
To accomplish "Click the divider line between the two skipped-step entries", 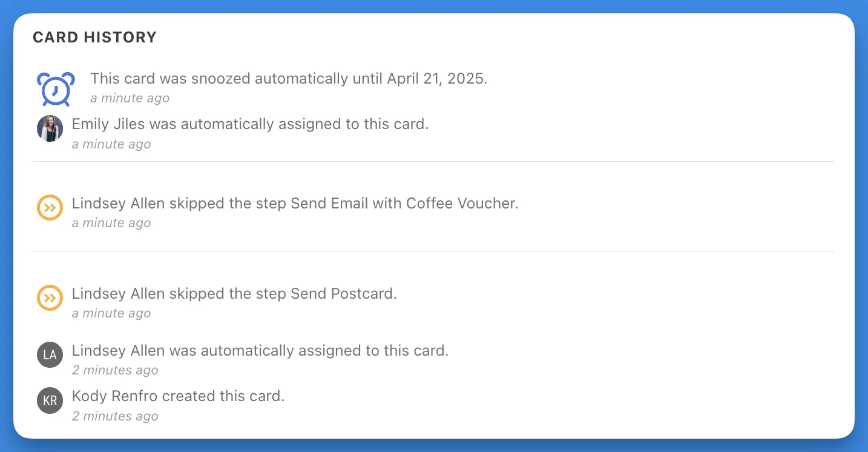I will pyautogui.click(x=433, y=251).
